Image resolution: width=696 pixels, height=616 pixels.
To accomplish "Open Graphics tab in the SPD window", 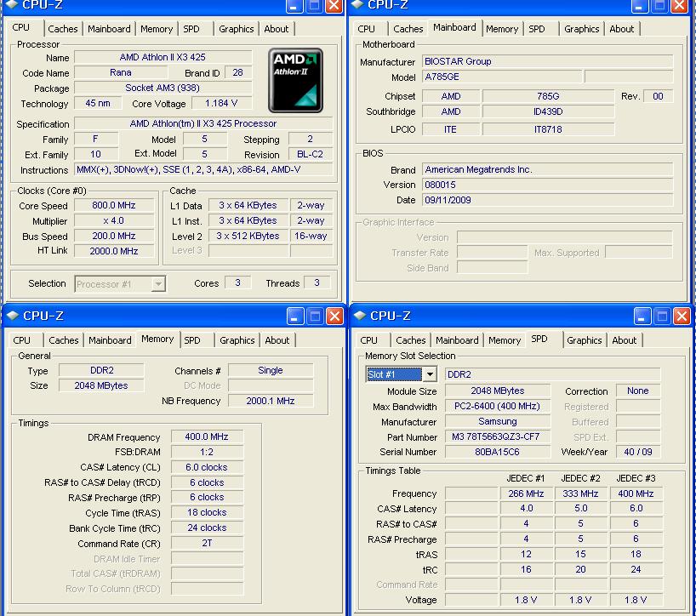I will pyautogui.click(x=585, y=340).
